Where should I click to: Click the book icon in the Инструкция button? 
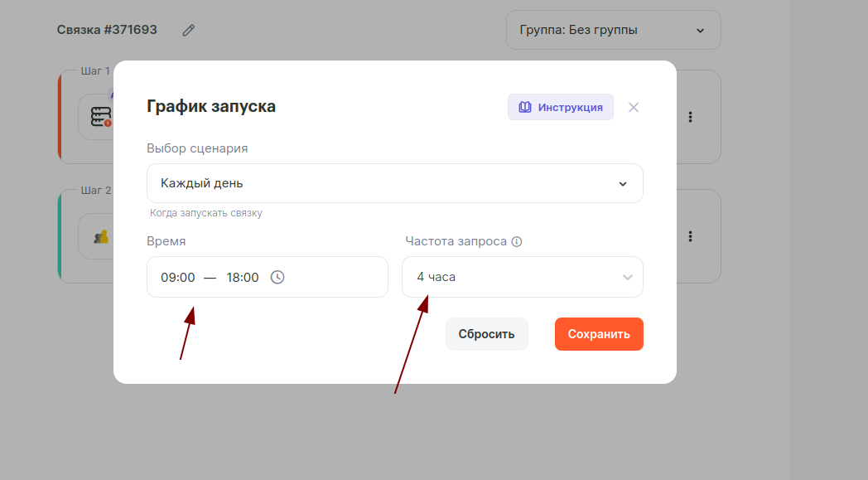point(524,108)
